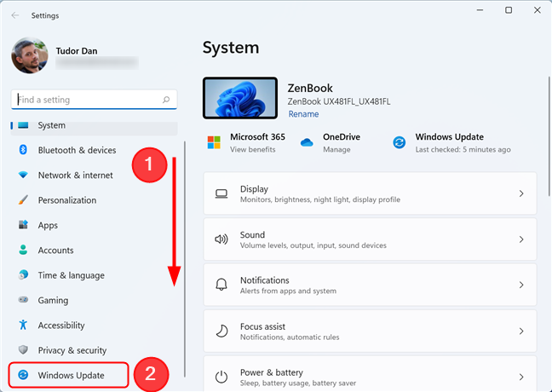Click the Network & internet wifi icon

tap(23, 175)
